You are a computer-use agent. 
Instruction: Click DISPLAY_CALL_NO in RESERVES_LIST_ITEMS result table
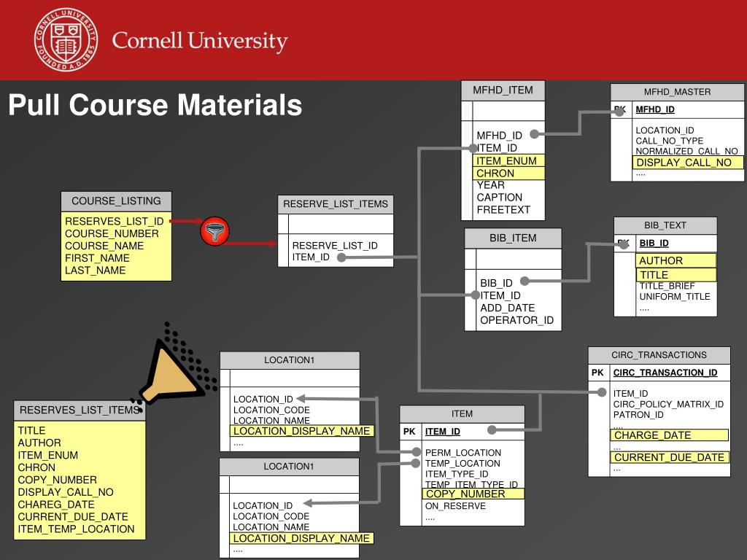tap(65, 492)
